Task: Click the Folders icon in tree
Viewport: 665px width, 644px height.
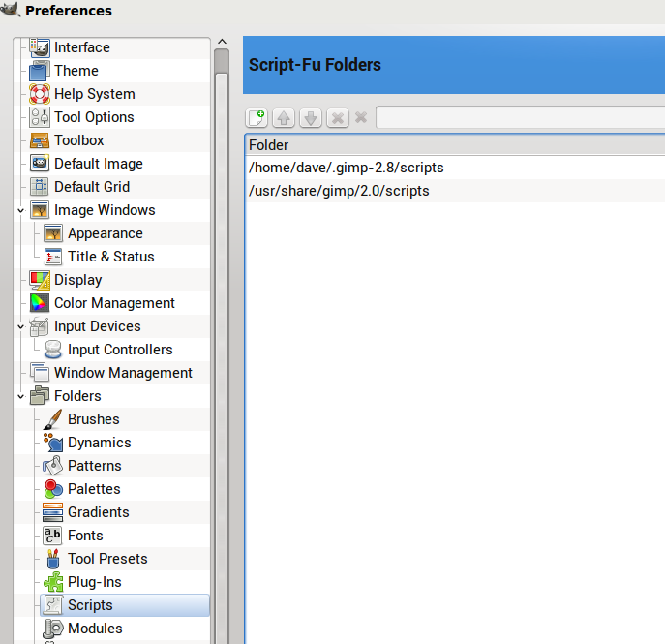Action: tap(40, 396)
